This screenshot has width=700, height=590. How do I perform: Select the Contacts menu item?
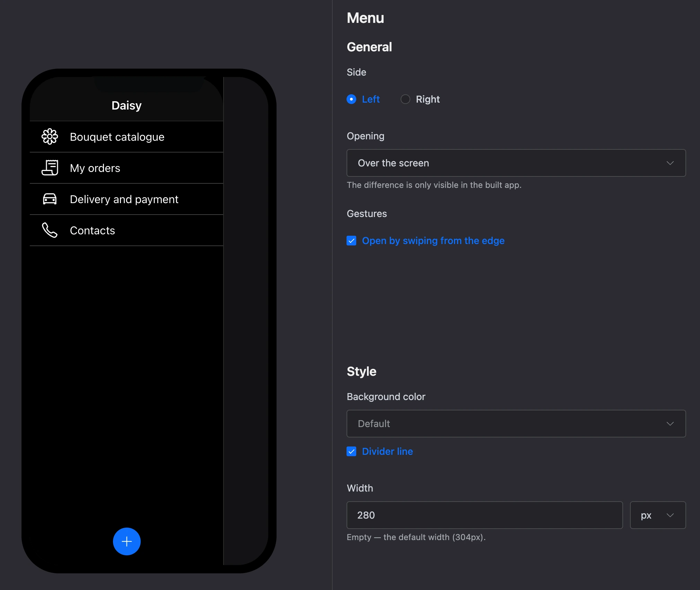126,231
